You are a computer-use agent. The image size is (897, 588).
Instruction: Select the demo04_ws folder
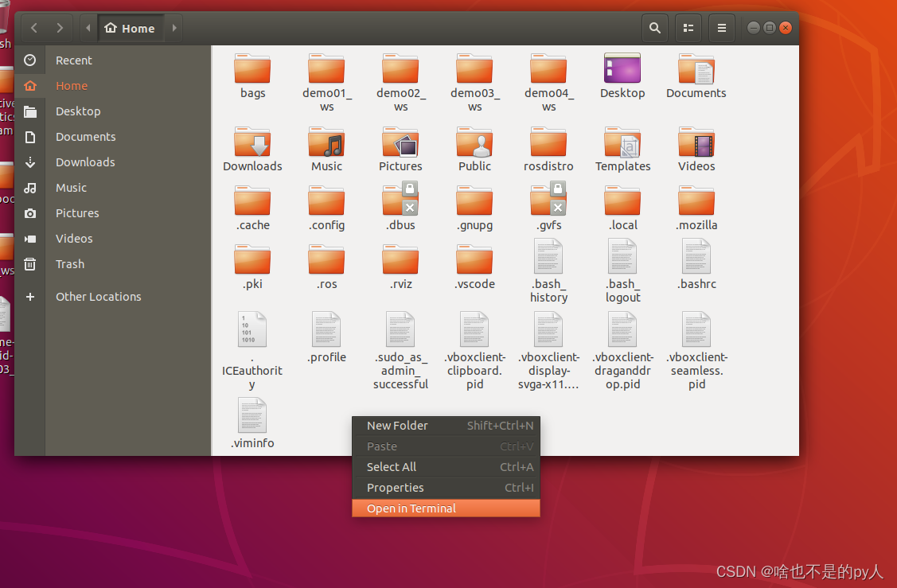[x=548, y=83]
